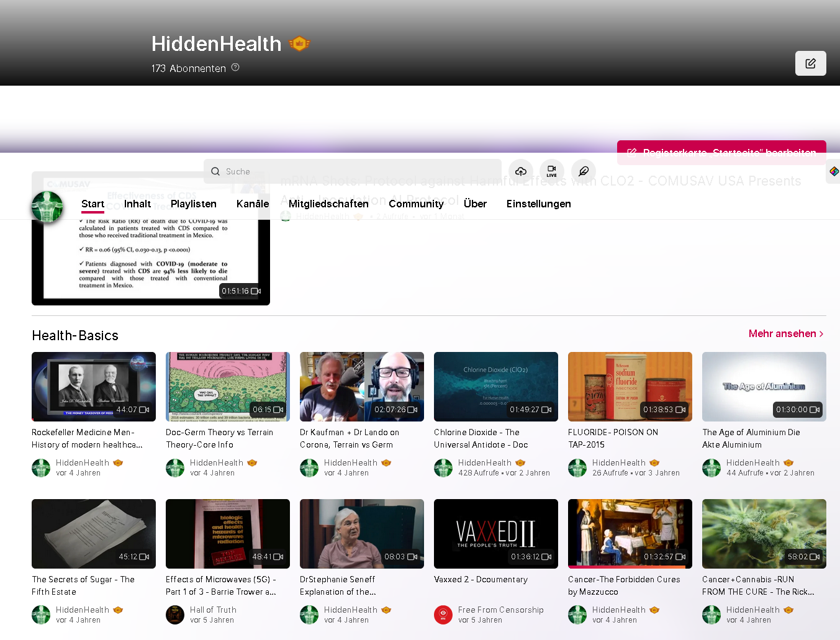Click Free From Censorship channel avatar
This screenshot has width=840, height=640.
point(443,615)
